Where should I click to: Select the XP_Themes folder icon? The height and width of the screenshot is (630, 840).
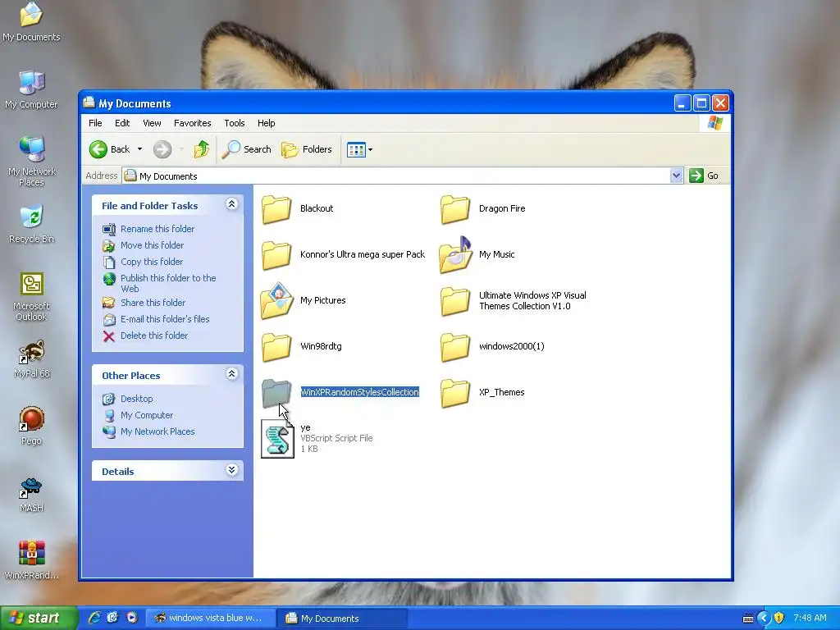tap(455, 393)
